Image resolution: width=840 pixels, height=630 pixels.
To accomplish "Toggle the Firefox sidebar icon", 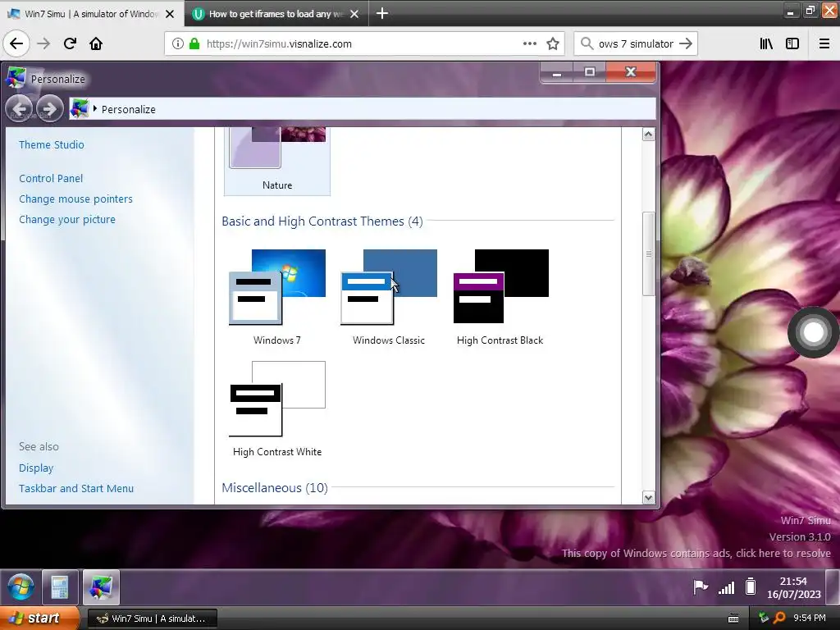I will pos(792,43).
